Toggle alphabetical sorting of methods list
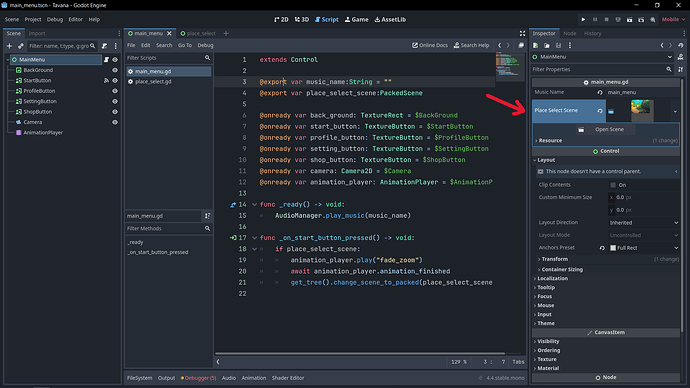The width and height of the screenshot is (690, 388). (x=207, y=216)
